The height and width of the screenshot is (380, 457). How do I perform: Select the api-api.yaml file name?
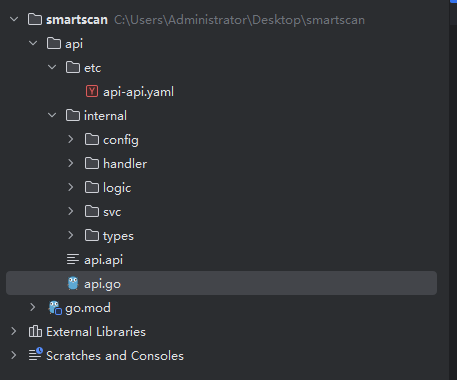138,92
